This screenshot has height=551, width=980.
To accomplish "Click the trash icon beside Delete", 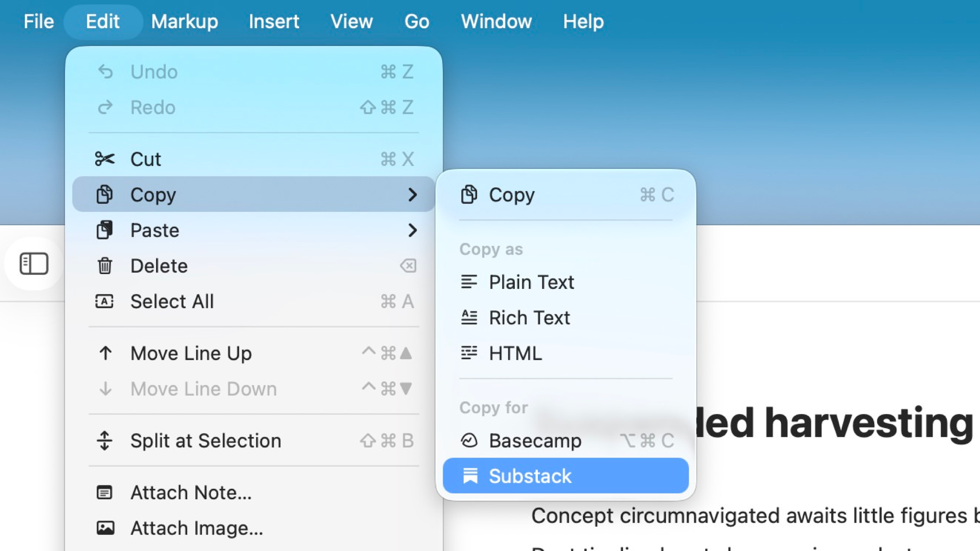I will 105,266.
